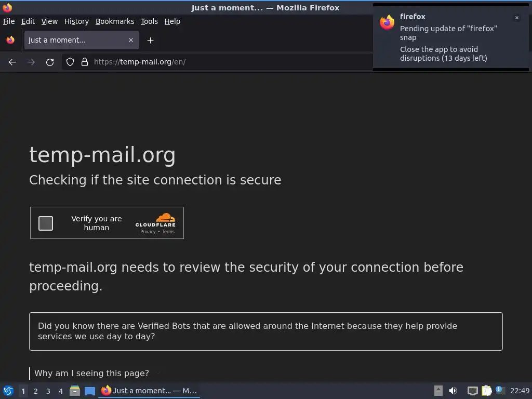The width and height of the screenshot is (532, 399).
Task: Go back using the back arrow
Action: coord(12,62)
